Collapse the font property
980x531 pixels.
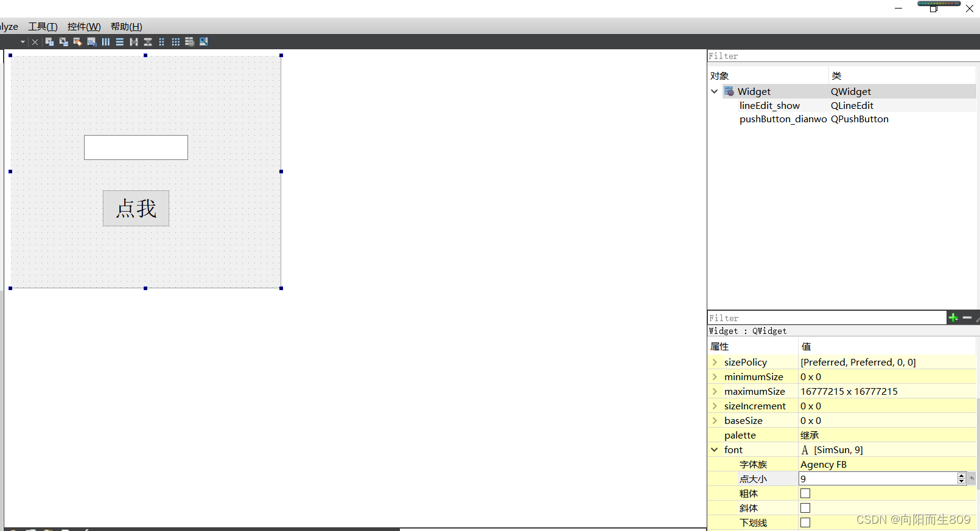[715, 449]
